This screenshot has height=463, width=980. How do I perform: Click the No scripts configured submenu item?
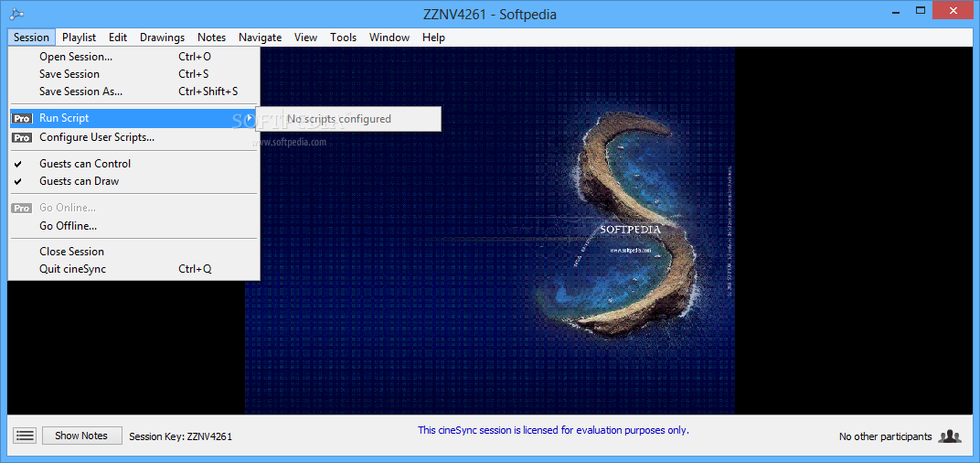(348, 119)
